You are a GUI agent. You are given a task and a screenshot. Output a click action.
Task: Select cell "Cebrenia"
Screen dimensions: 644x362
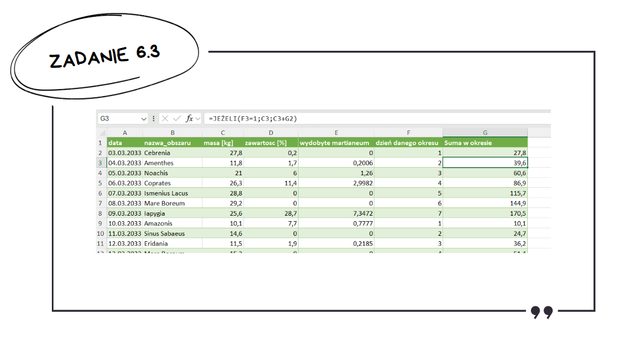(x=172, y=153)
